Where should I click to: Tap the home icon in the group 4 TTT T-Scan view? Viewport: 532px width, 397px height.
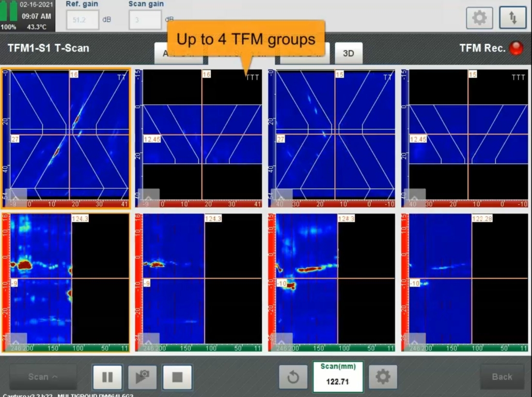point(415,197)
